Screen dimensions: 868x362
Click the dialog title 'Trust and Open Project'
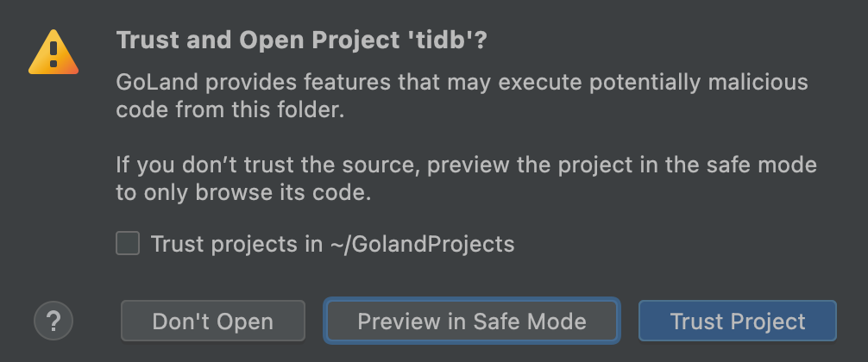(259, 41)
